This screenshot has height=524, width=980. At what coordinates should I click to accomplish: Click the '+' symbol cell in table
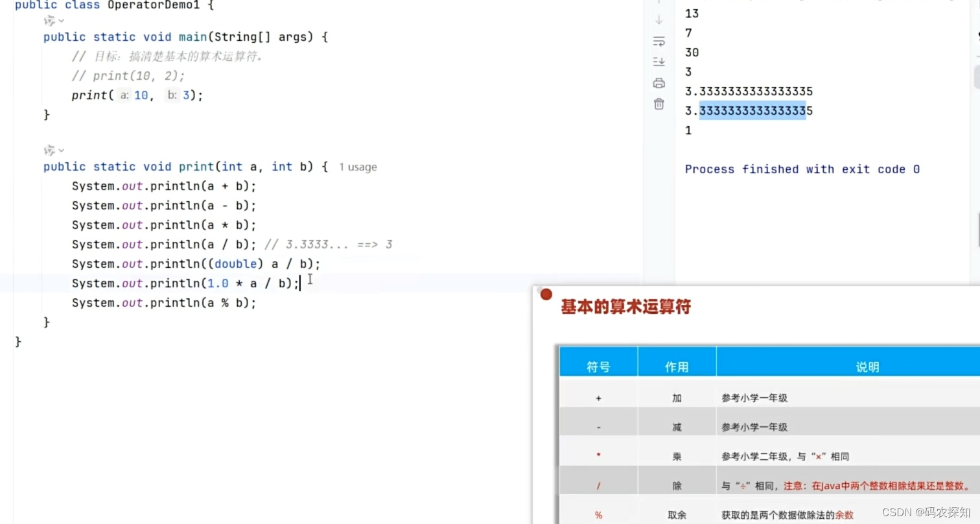coord(598,398)
